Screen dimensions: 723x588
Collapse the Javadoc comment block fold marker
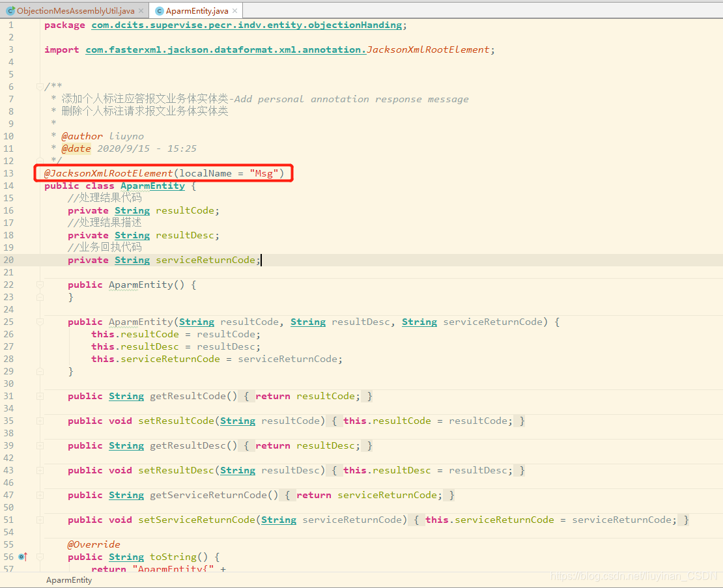pos(39,86)
